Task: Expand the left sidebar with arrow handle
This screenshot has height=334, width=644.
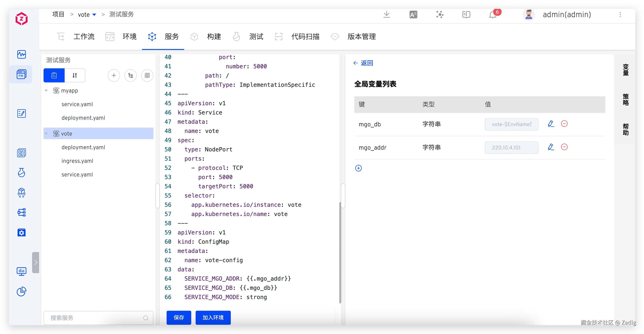Action: 36,262
